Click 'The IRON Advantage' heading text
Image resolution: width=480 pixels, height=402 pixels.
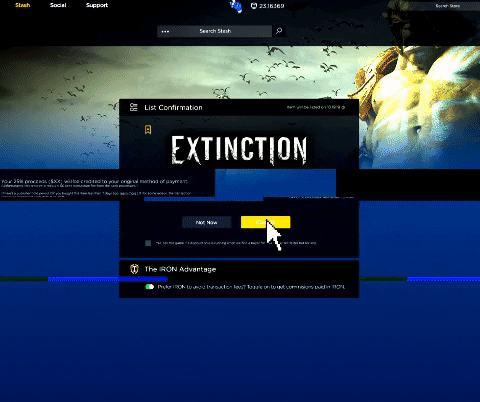[180, 269]
